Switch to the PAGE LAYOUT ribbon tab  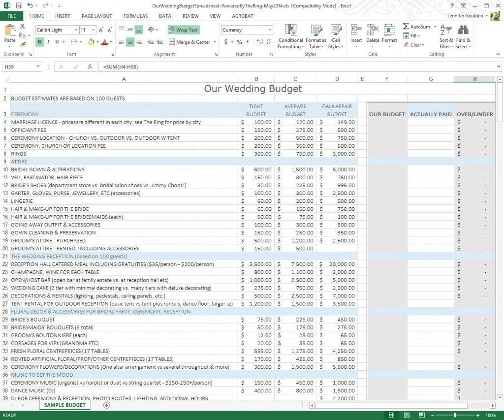[x=96, y=16]
